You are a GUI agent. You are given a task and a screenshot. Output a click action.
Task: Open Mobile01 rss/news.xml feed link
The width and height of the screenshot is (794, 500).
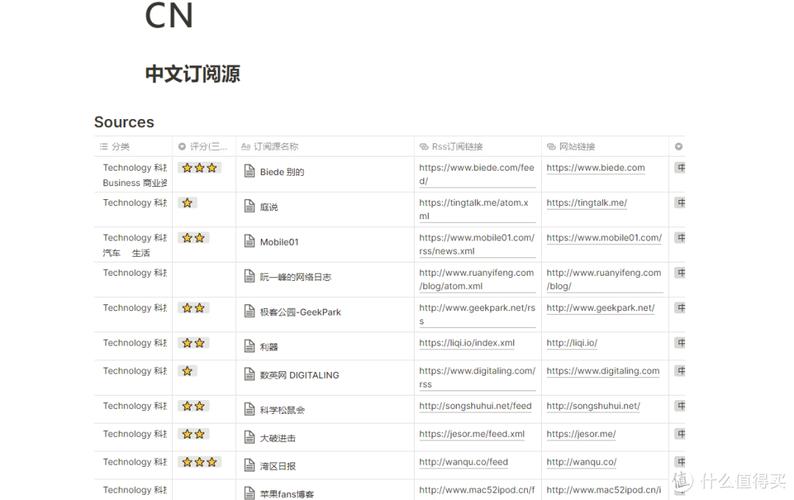click(477, 244)
